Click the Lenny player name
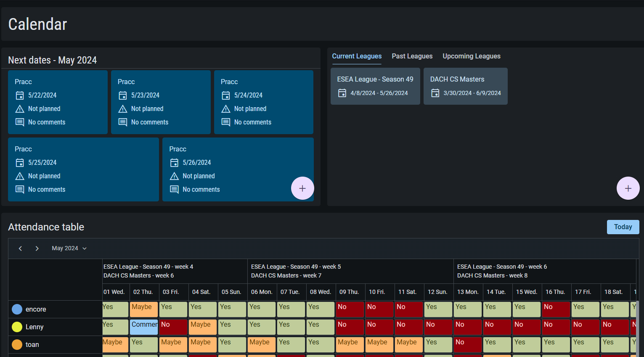 [x=34, y=327]
